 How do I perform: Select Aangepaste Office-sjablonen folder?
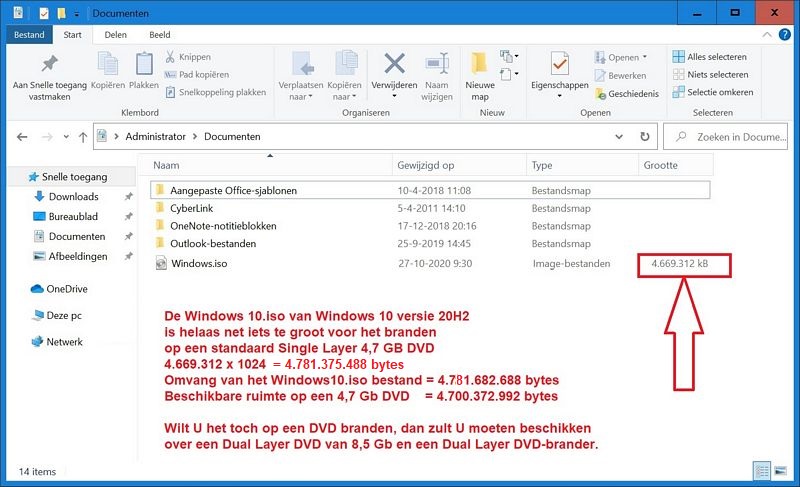pyautogui.click(x=430, y=190)
